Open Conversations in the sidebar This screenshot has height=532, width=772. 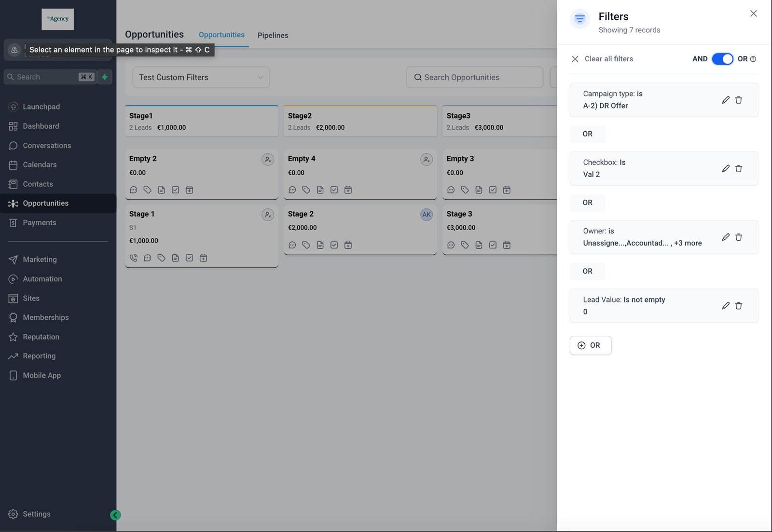pyautogui.click(x=47, y=146)
